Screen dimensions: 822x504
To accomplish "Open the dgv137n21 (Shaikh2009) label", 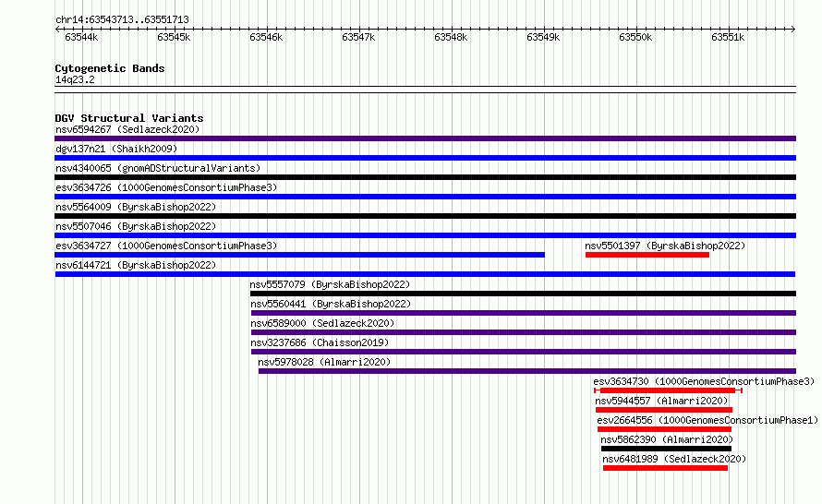I will [116, 149].
